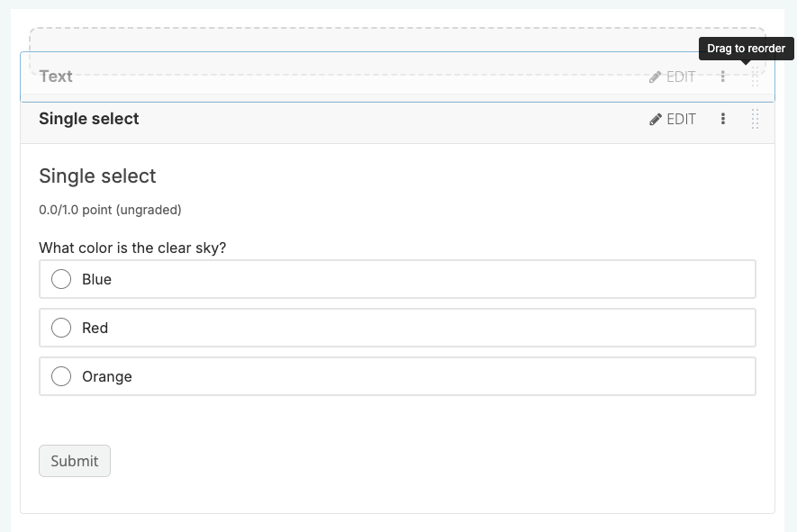Select the Blue radio button
797x532 pixels.
pyautogui.click(x=61, y=279)
